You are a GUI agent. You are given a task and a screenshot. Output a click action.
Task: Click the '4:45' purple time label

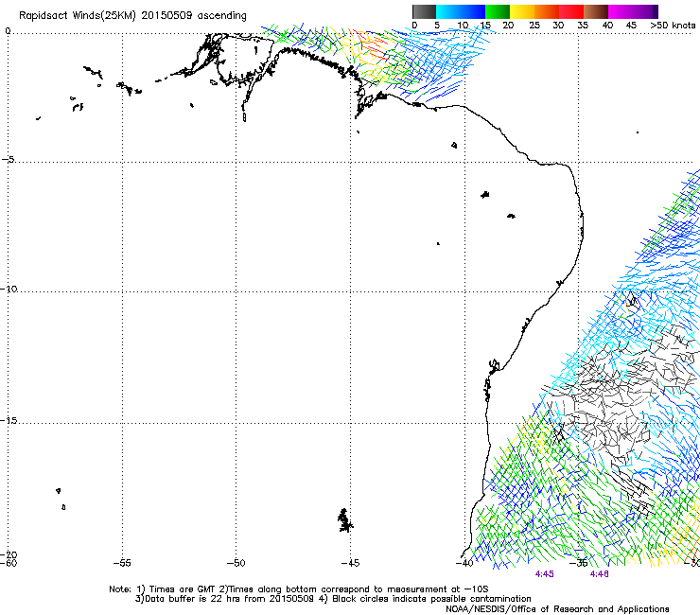coord(544,574)
